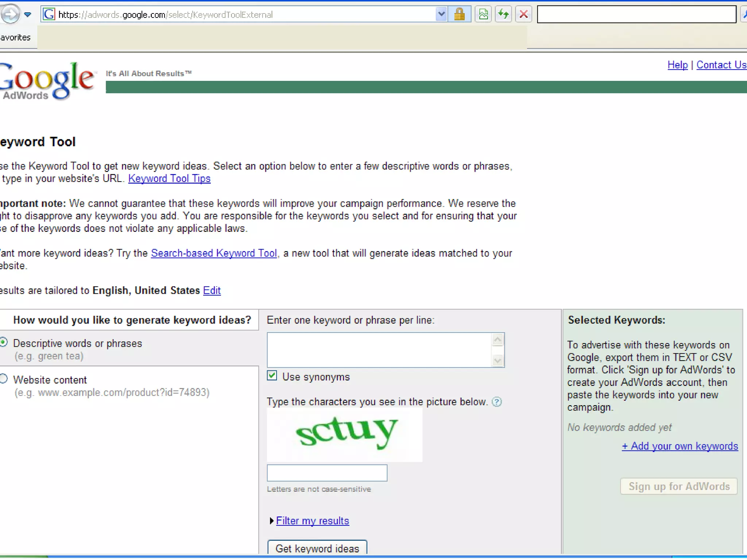Click the CAPTCHA characters input field
The height and width of the screenshot is (560, 747).
327,473
